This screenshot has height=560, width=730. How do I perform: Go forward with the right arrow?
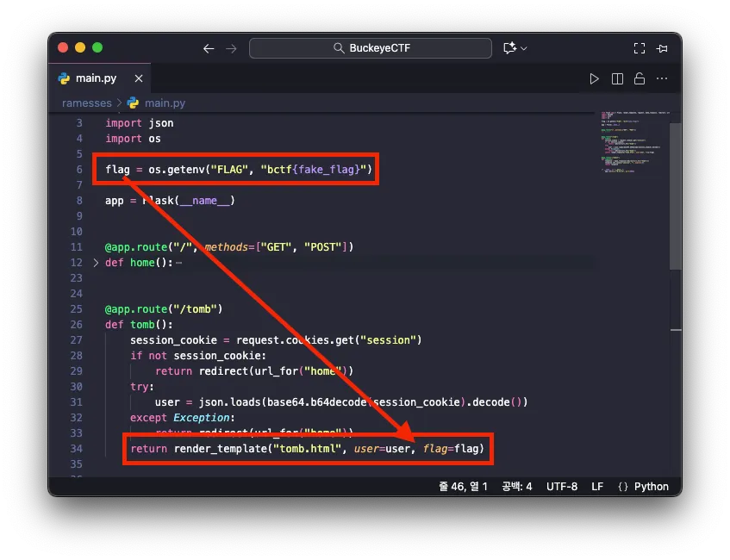[x=231, y=48]
